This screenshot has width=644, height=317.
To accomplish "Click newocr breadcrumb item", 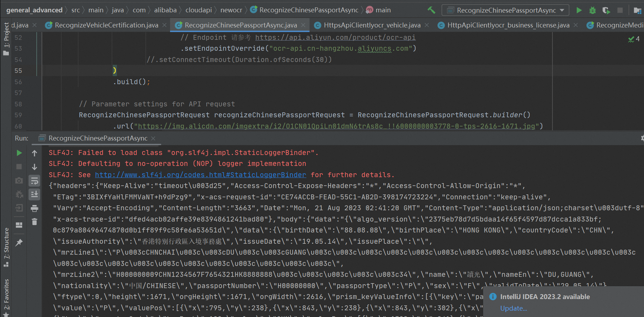I will coord(231,10).
